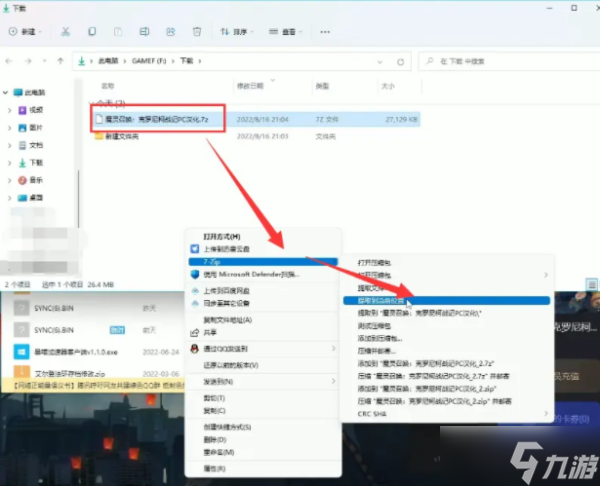The width and height of the screenshot is (600, 486).
Task: Click the Thunder cloud disk icon in menu
Action: tap(195, 249)
